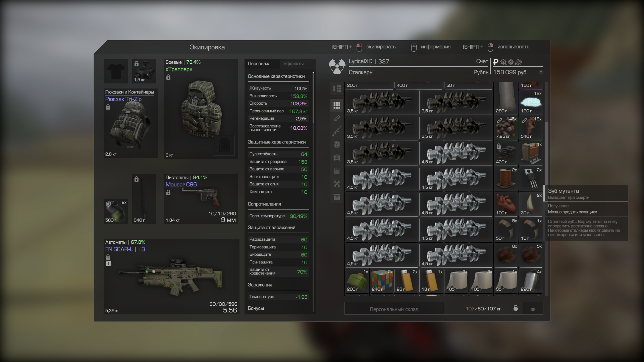644x362 pixels.
Task: Click the player name LyricalXD | 337
Action: pyautogui.click(x=369, y=61)
